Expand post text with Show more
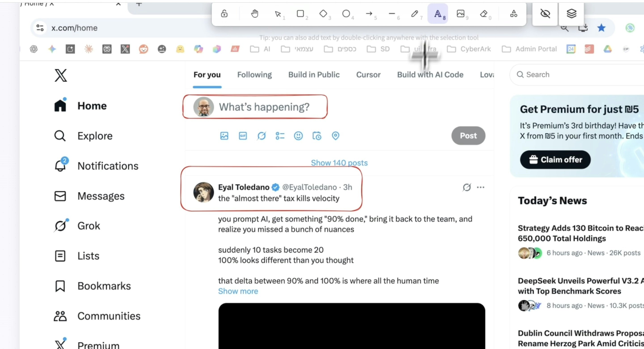The image size is (644, 349). click(x=238, y=291)
